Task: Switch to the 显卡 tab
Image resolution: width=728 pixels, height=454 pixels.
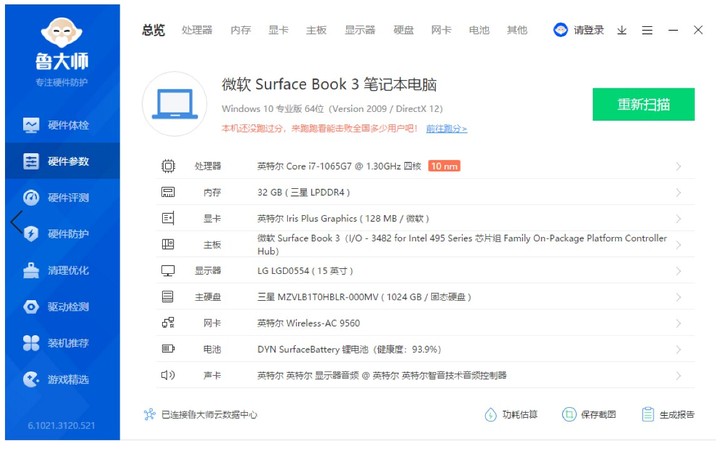Action: [x=279, y=31]
